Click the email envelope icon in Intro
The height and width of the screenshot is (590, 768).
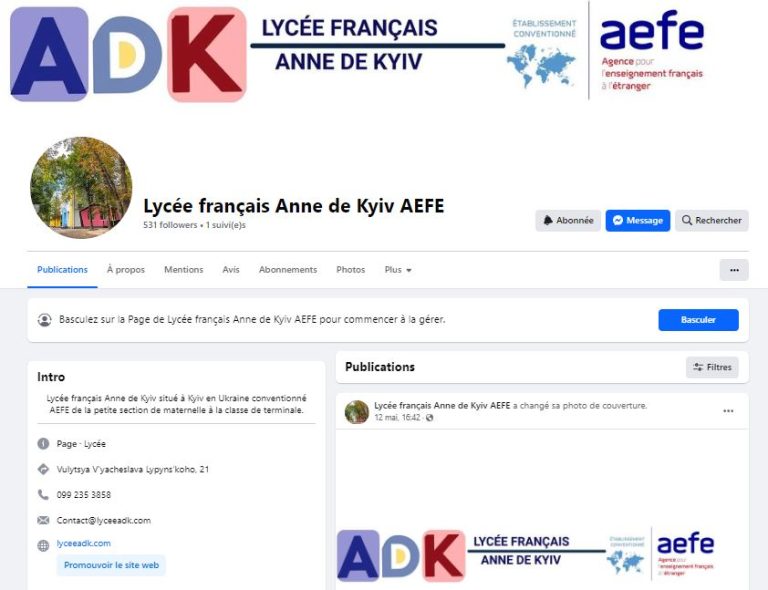[43, 520]
